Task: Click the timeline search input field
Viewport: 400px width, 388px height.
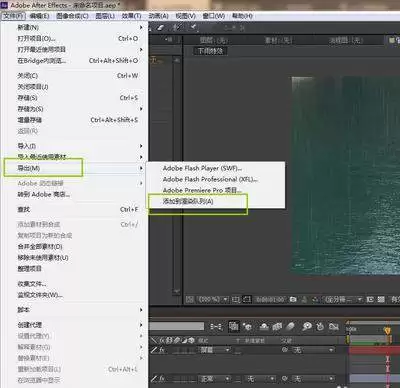Action: coord(177,326)
